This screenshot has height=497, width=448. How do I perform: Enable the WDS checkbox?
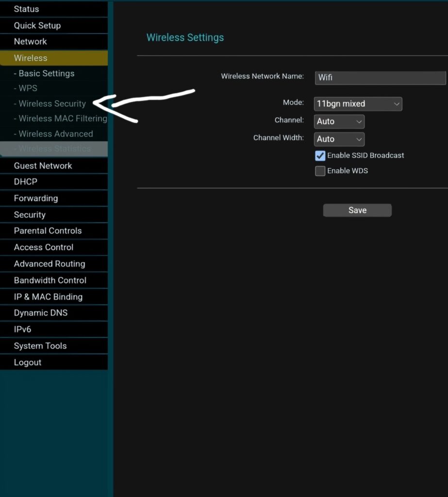pyautogui.click(x=320, y=171)
